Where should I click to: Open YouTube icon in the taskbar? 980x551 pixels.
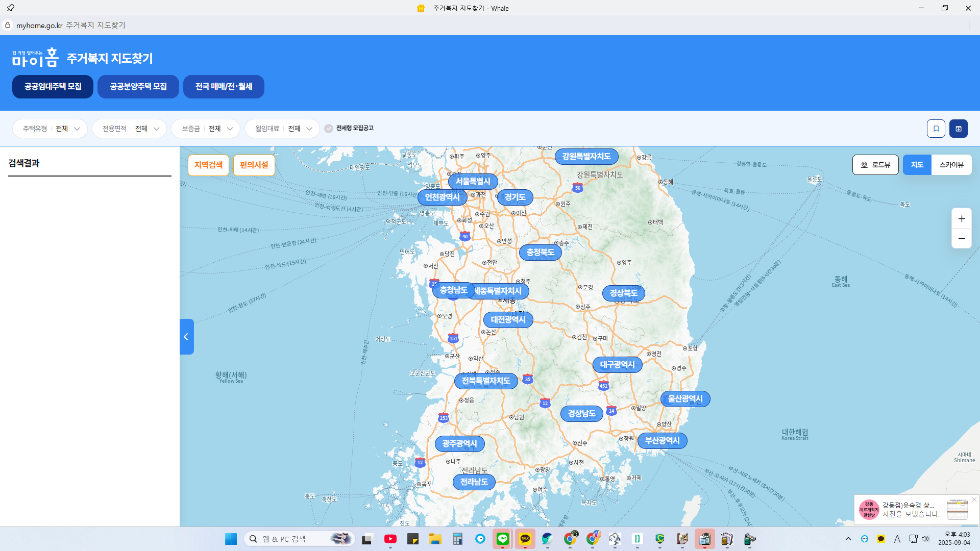pyautogui.click(x=390, y=539)
